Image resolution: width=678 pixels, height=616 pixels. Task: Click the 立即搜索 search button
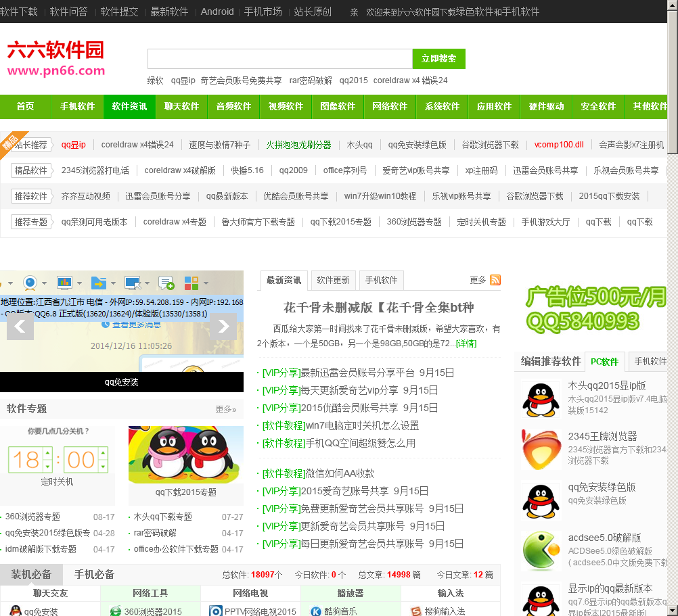point(439,59)
